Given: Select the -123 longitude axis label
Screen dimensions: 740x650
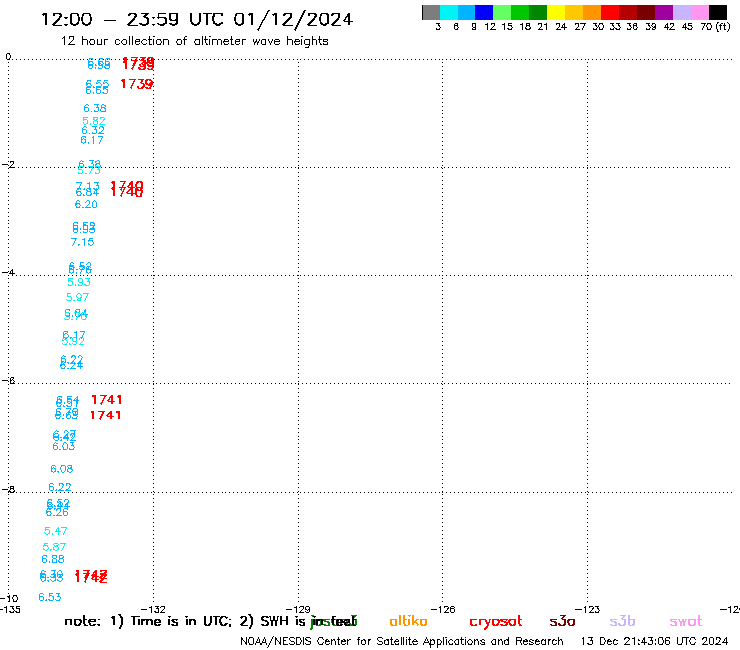Looking at the screenshot, I should (x=588, y=609).
